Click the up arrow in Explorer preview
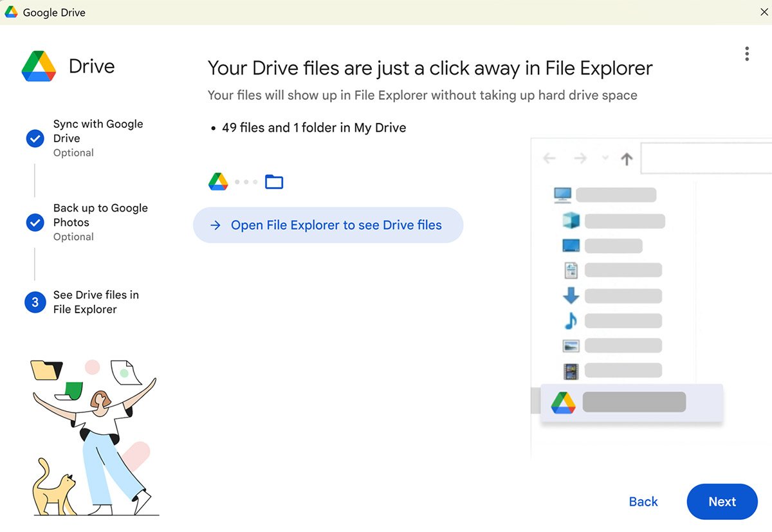This screenshot has width=772, height=532. tap(627, 159)
